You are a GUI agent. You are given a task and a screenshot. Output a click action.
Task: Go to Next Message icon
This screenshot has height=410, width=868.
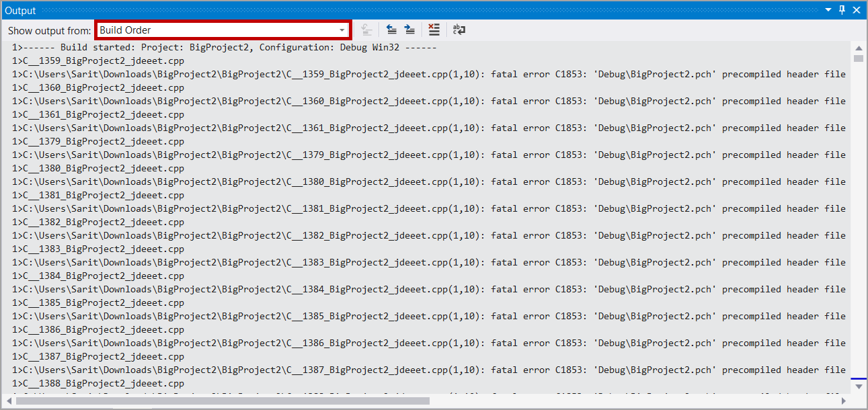click(409, 30)
